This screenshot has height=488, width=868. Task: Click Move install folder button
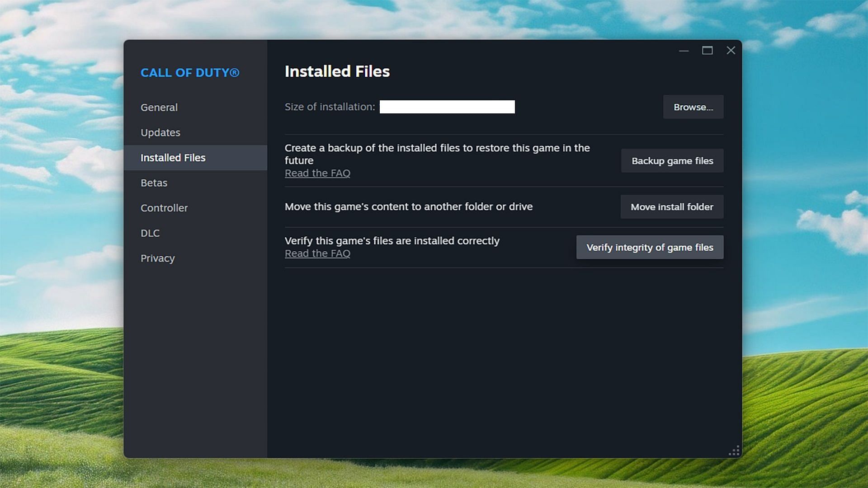click(672, 207)
